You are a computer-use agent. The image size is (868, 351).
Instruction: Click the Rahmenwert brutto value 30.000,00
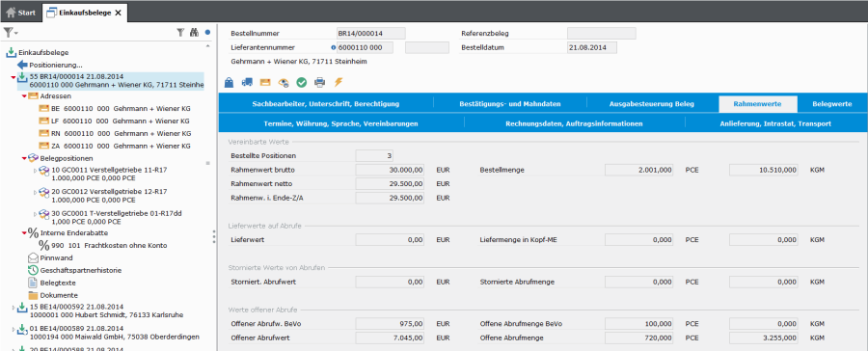390,170
